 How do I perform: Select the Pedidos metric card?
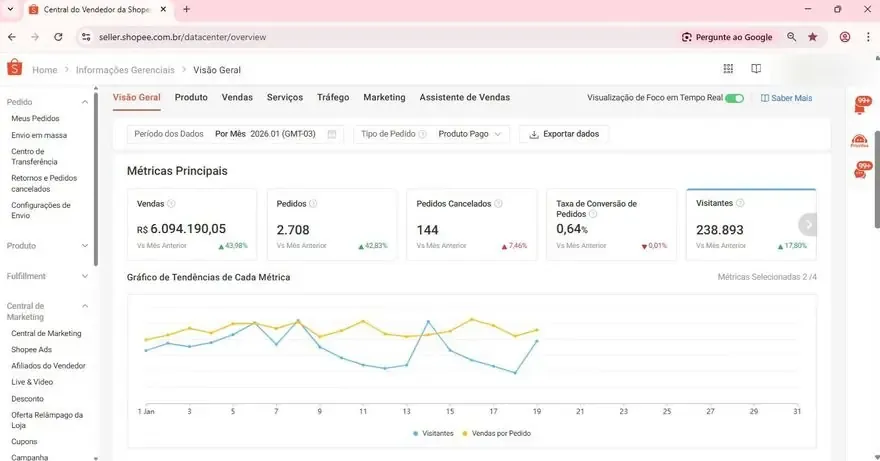click(x=332, y=225)
